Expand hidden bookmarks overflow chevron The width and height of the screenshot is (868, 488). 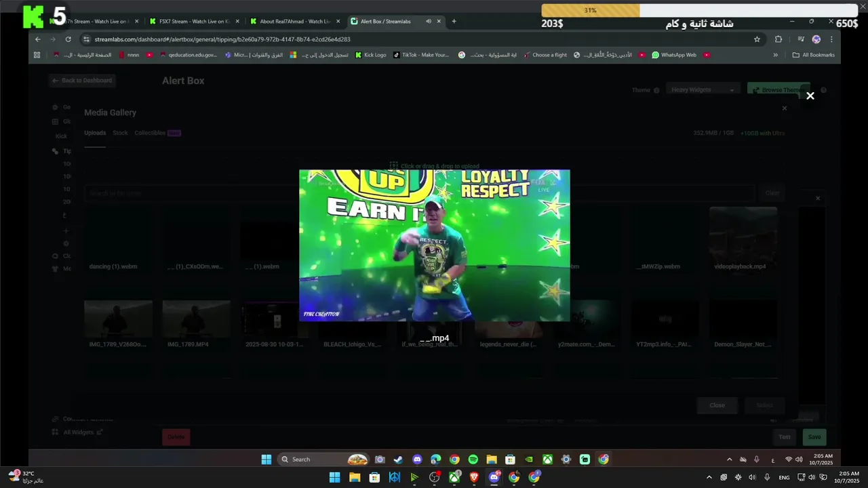click(x=775, y=55)
